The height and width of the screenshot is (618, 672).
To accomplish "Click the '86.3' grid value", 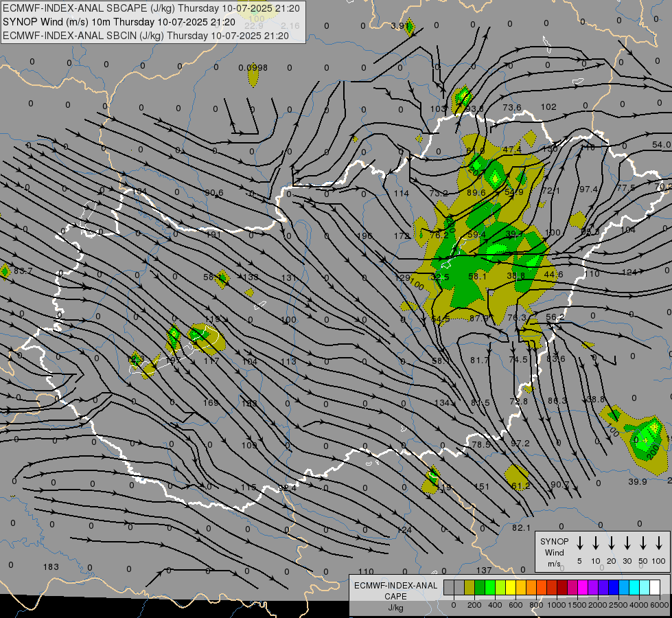I will pos(557,401).
